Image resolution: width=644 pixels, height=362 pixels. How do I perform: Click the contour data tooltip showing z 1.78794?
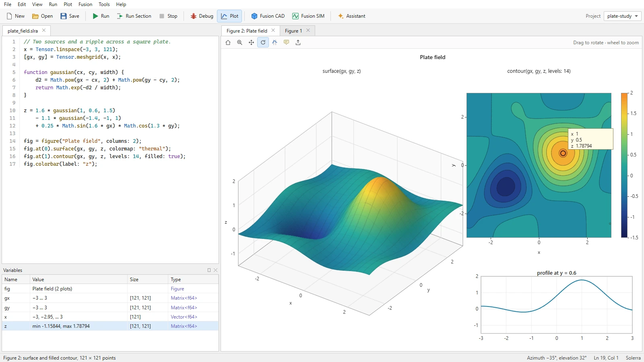(x=590, y=139)
